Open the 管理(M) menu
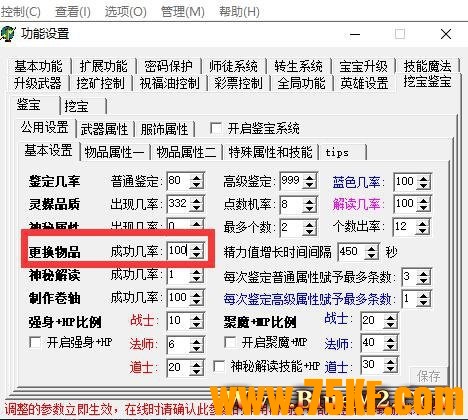Image resolution: width=468 pixels, height=420 pixels. tap(182, 12)
